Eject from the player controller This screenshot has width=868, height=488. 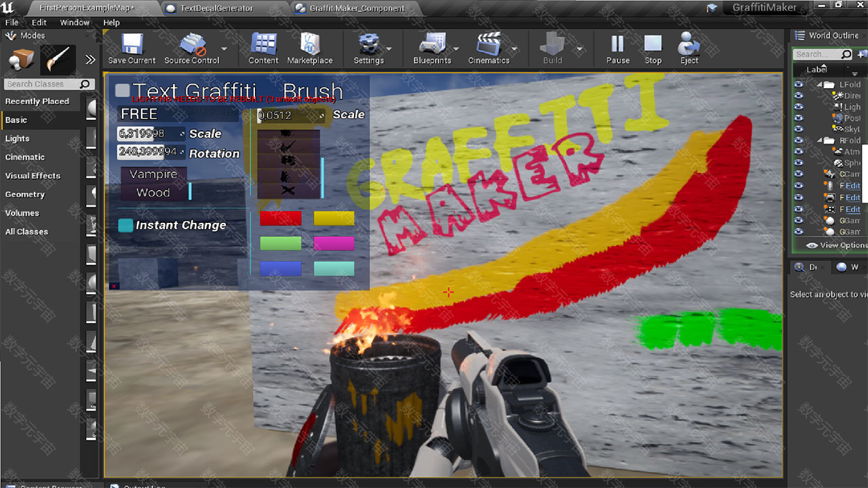[x=690, y=44]
